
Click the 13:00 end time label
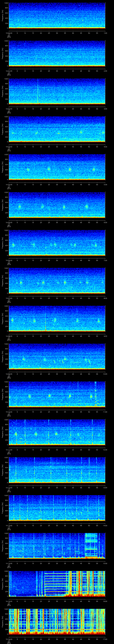(x=105, y=487)
